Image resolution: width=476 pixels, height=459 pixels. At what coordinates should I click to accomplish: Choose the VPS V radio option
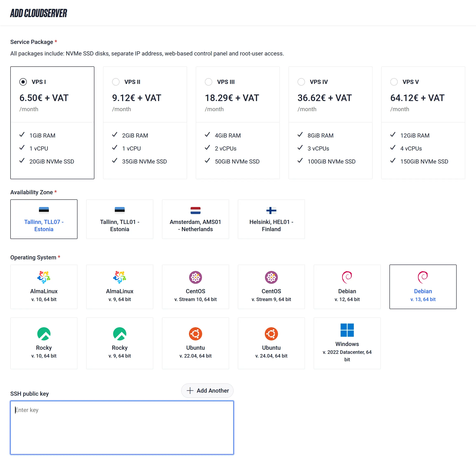[394, 82]
